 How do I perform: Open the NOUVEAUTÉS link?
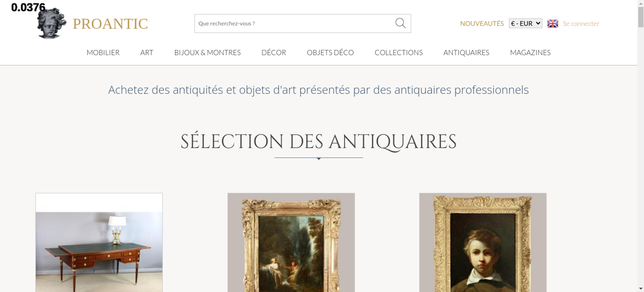482,23
